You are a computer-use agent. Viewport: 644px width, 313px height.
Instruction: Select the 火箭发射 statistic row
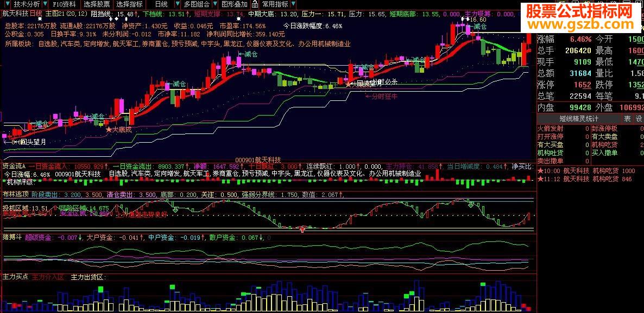563,129
